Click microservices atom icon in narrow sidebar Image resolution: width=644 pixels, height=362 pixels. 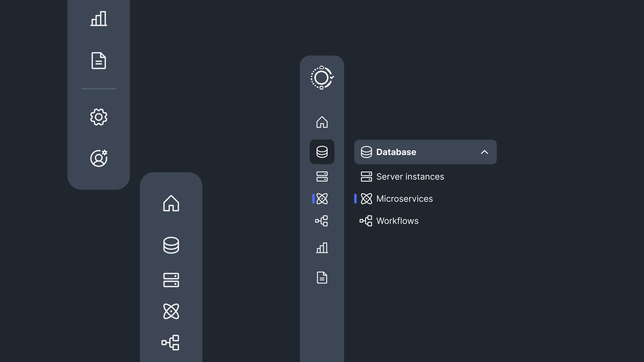click(322, 199)
